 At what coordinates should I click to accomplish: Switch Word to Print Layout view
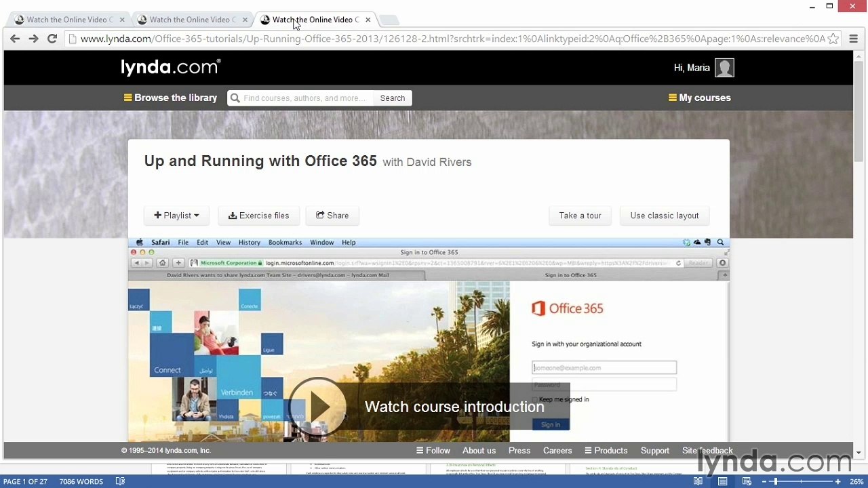point(722,482)
